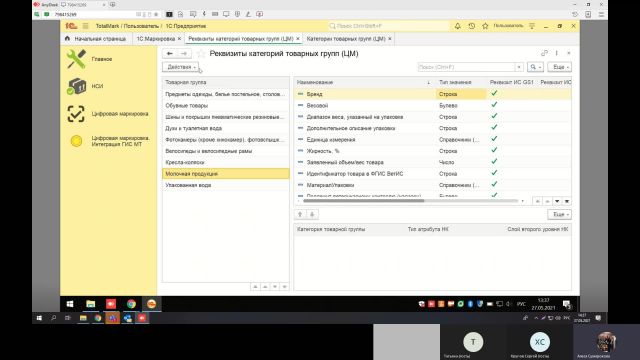640x360 pixels.
Task: Switch to Начальная страница tab
Action: point(96,39)
